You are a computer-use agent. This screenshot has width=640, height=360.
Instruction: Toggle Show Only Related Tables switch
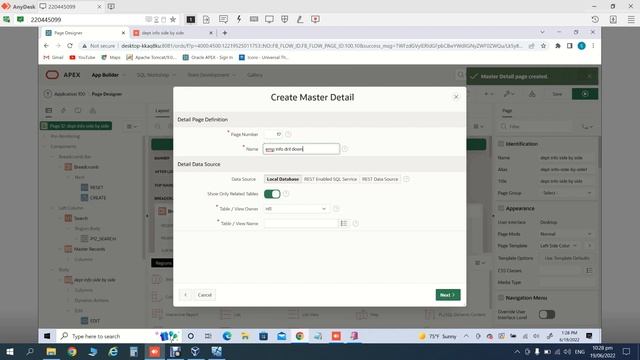tap(272, 194)
